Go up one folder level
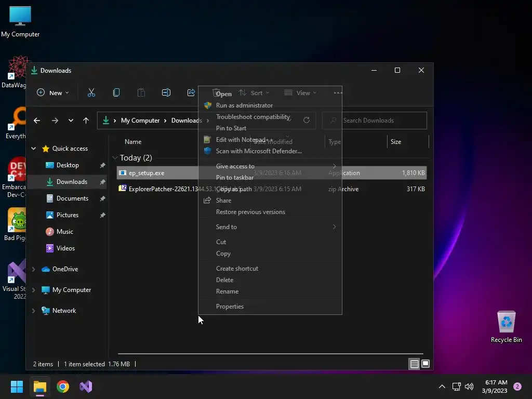 point(86,121)
